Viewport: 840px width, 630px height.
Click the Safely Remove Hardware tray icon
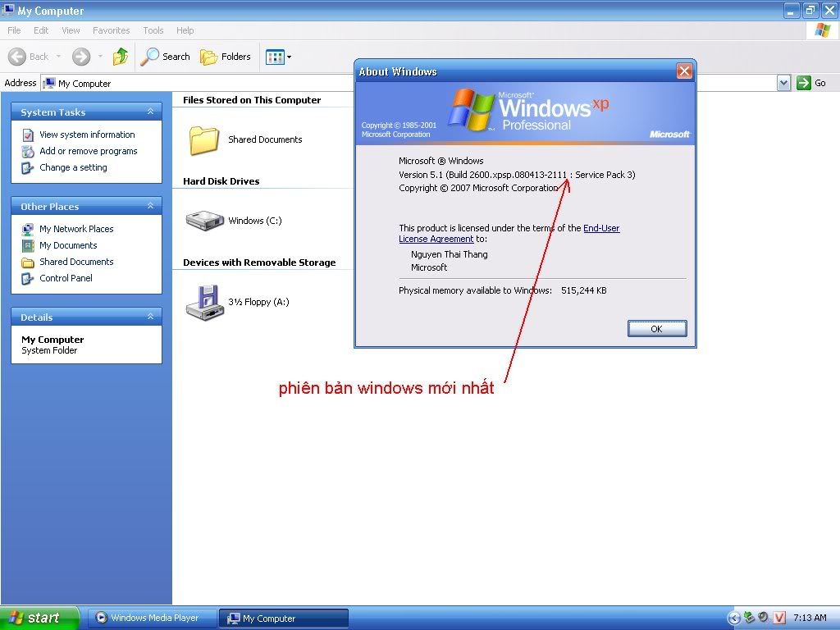750,618
